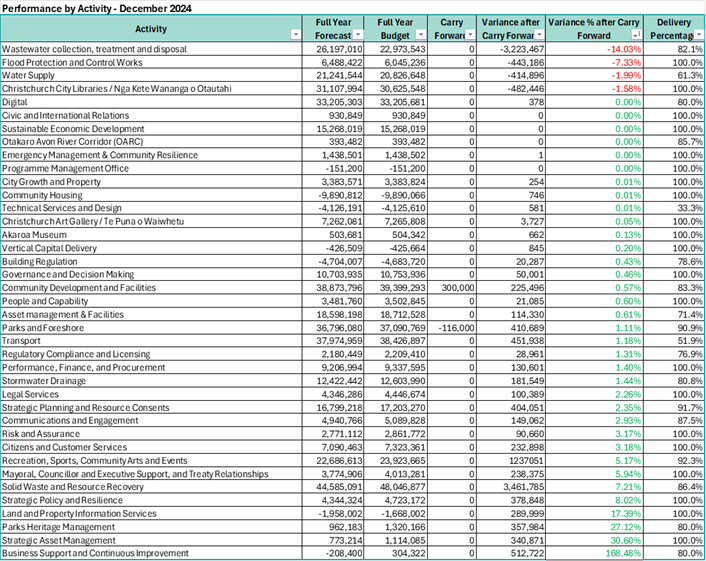This screenshot has height=561, width=706.
Task: Open the Carry Forward column filter
Action: pyautogui.click(x=472, y=35)
